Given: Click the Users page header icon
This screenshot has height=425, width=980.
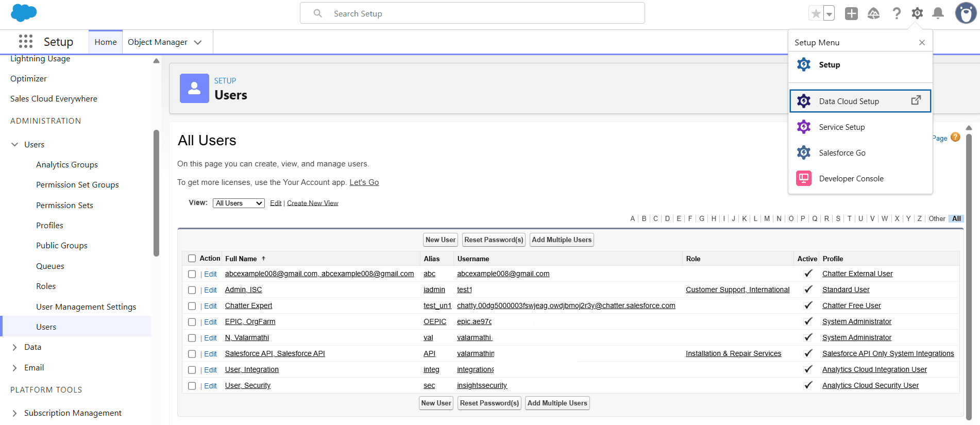Looking at the screenshot, I should pos(194,88).
